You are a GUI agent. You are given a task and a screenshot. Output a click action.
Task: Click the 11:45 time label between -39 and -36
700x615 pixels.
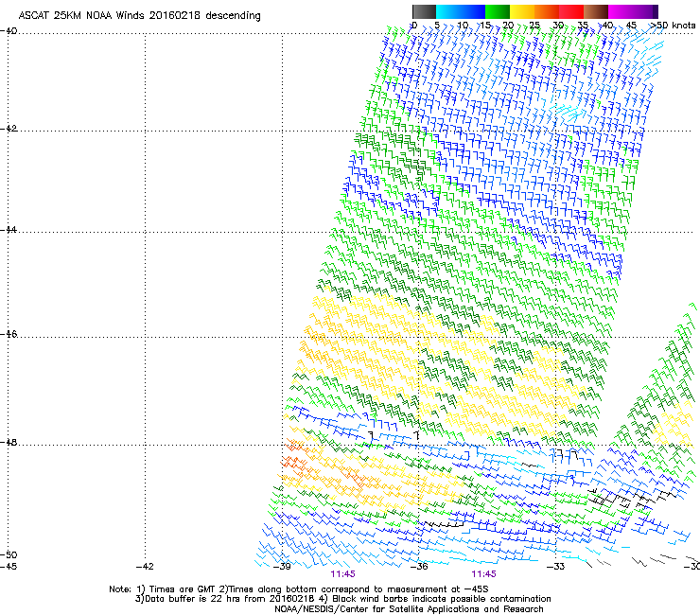tap(342, 574)
